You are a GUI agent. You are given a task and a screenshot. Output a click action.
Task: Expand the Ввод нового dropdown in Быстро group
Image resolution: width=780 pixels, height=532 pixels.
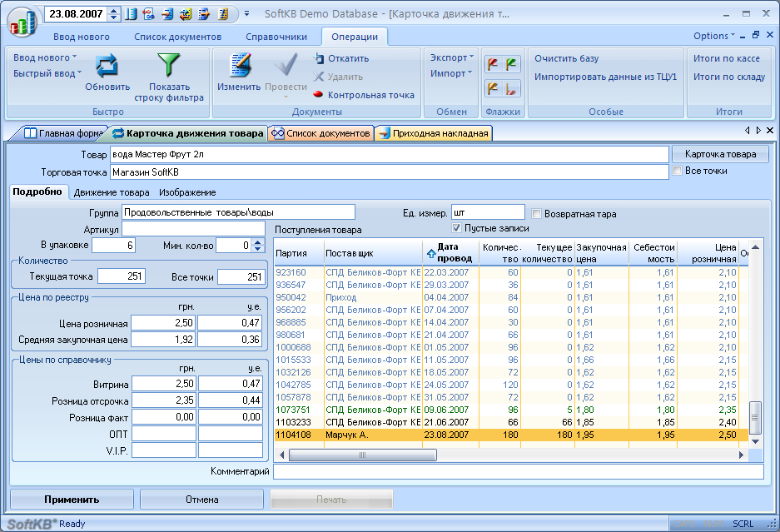(x=45, y=57)
